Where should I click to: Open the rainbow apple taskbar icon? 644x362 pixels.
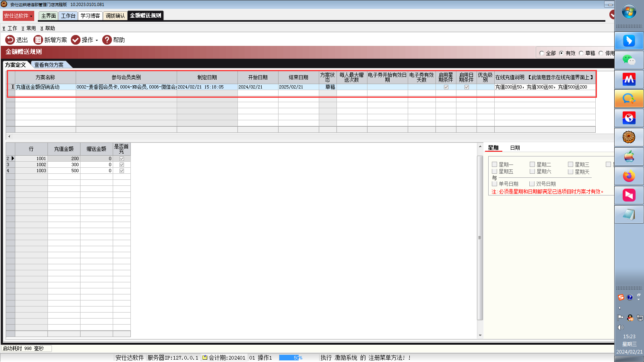[629, 156]
